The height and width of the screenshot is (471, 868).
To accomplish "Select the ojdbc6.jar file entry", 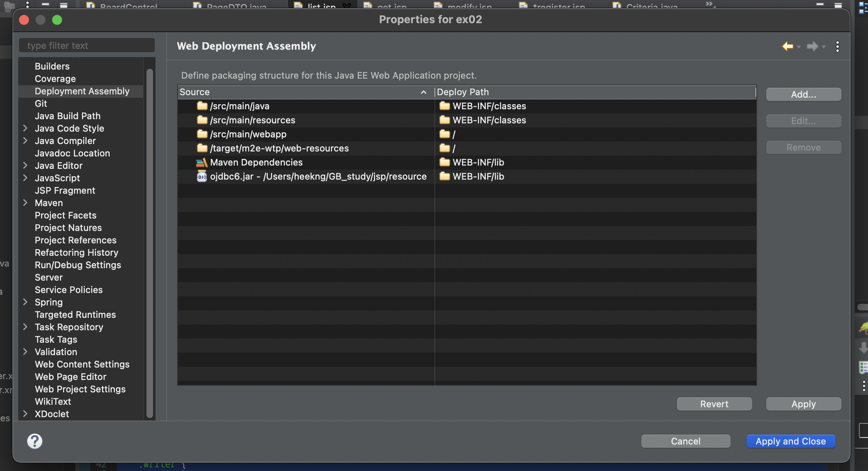I will click(x=318, y=176).
